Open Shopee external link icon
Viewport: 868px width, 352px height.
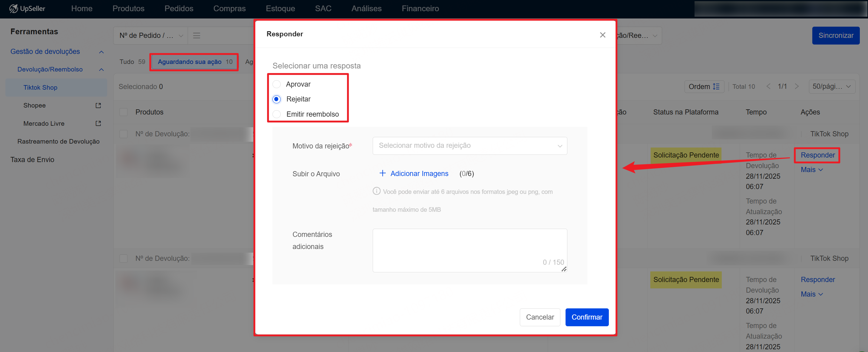(98, 105)
